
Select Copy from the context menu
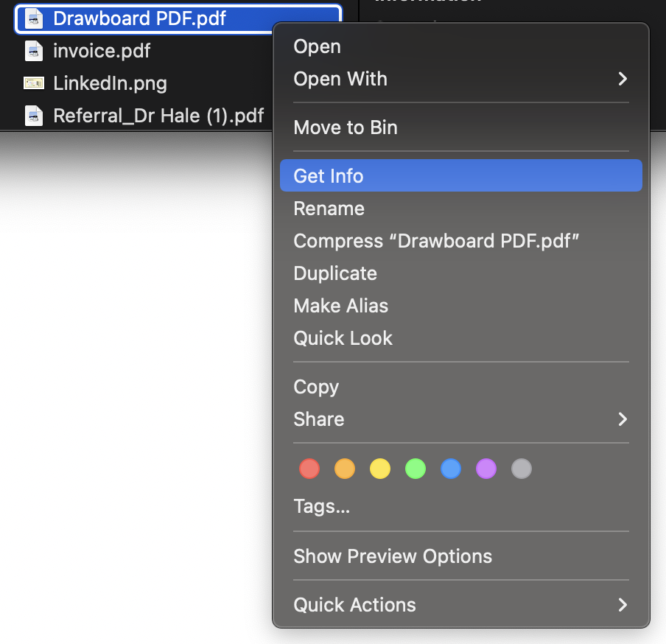click(x=316, y=386)
